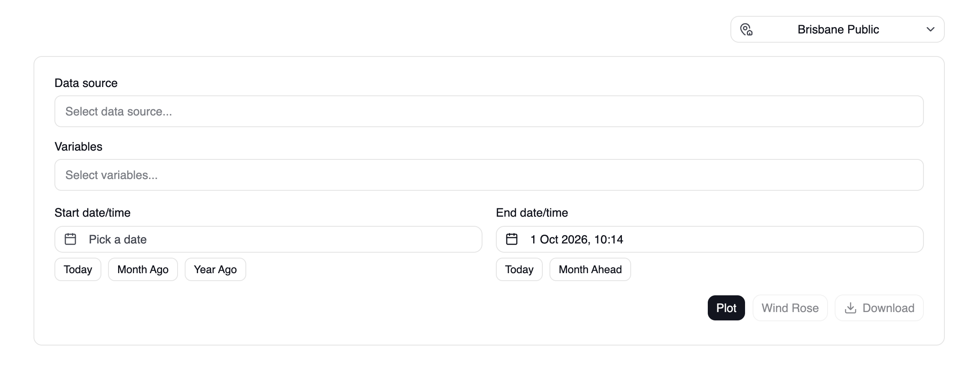This screenshot has width=980, height=384.
Task: Set start date to Month Ago
Action: (x=143, y=269)
